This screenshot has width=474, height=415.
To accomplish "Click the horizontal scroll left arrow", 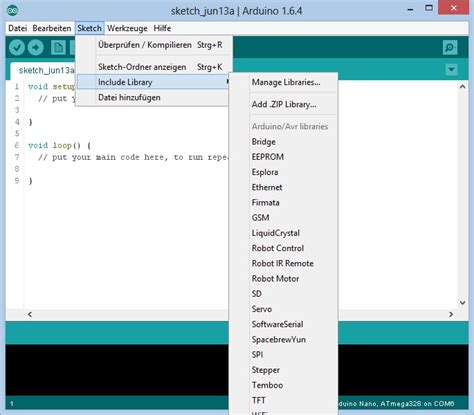I will click(30, 314).
